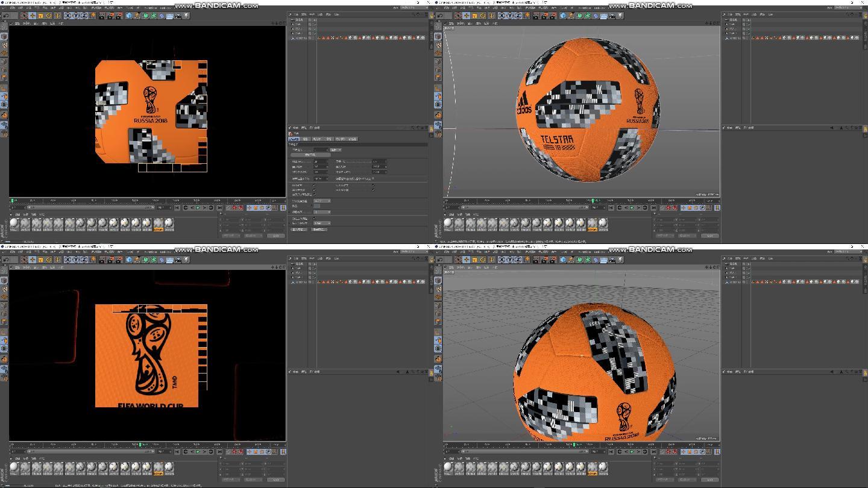Select last material ball in top-right window
868x488 pixels.
[603, 224]
